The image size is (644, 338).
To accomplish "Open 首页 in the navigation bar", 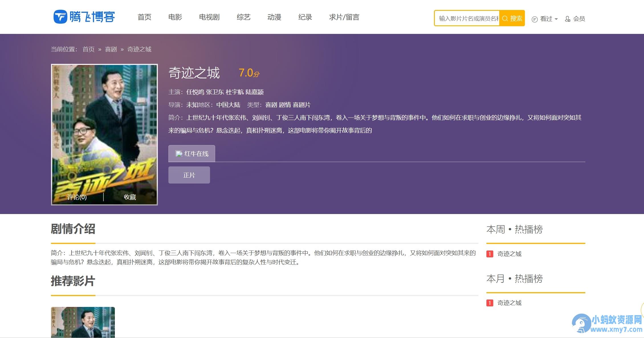I will pos(144,17).
